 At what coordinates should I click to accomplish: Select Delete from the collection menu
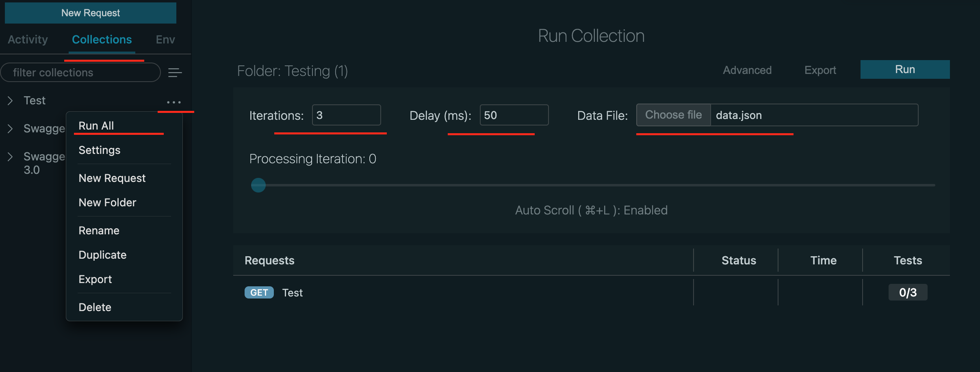tap(95, 307)
